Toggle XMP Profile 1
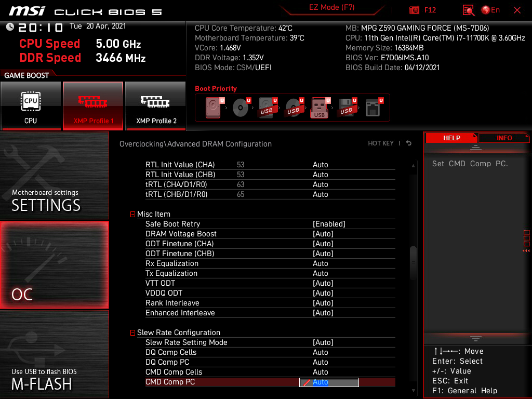 pos(93,106)
